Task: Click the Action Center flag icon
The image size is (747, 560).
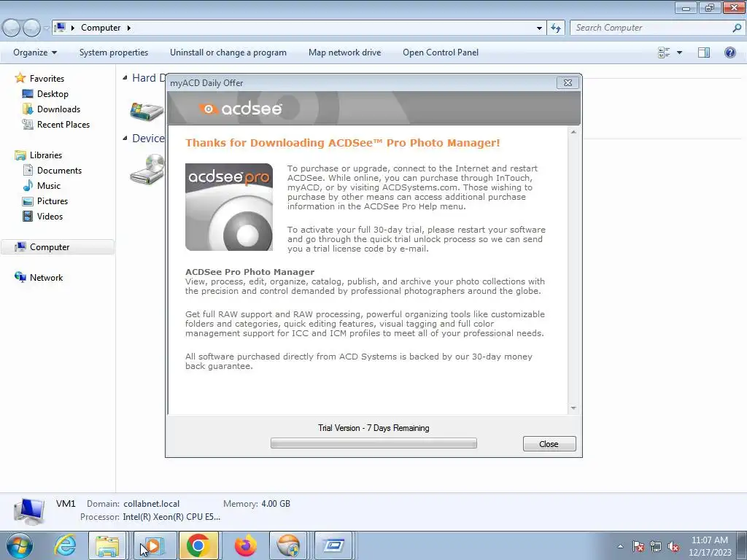Action: [638, 546]
